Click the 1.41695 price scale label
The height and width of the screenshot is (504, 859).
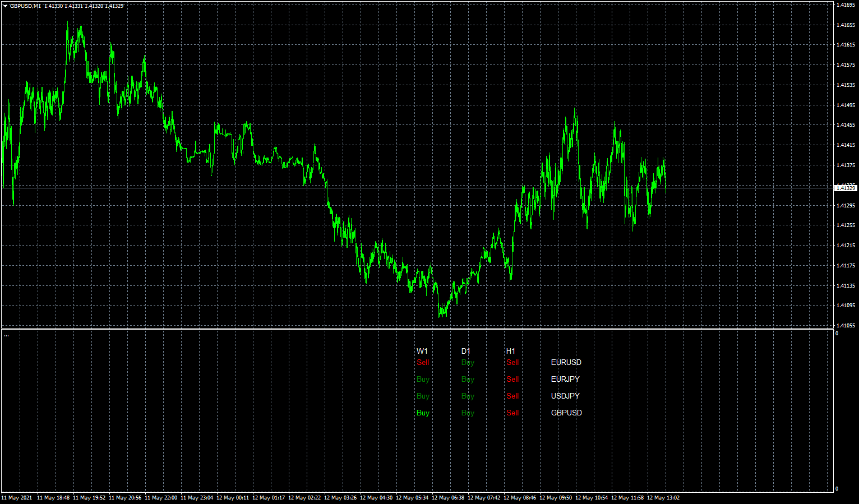846,4
